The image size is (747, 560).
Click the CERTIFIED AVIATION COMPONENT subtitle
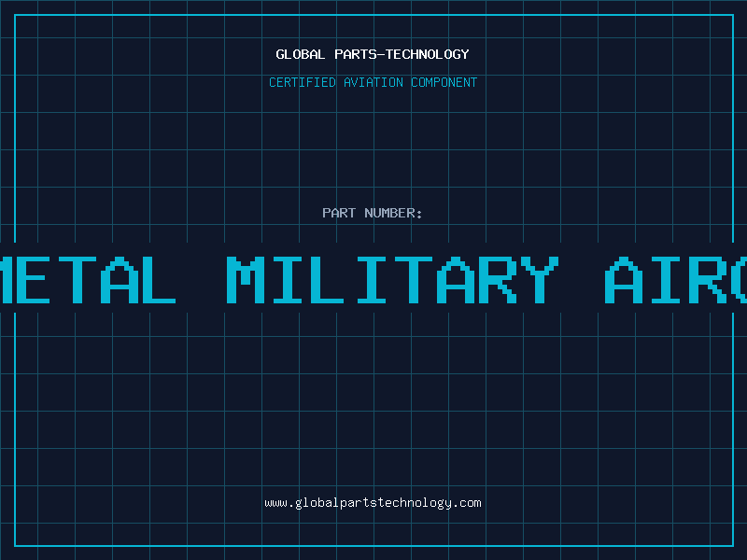(x=373, y=82)
